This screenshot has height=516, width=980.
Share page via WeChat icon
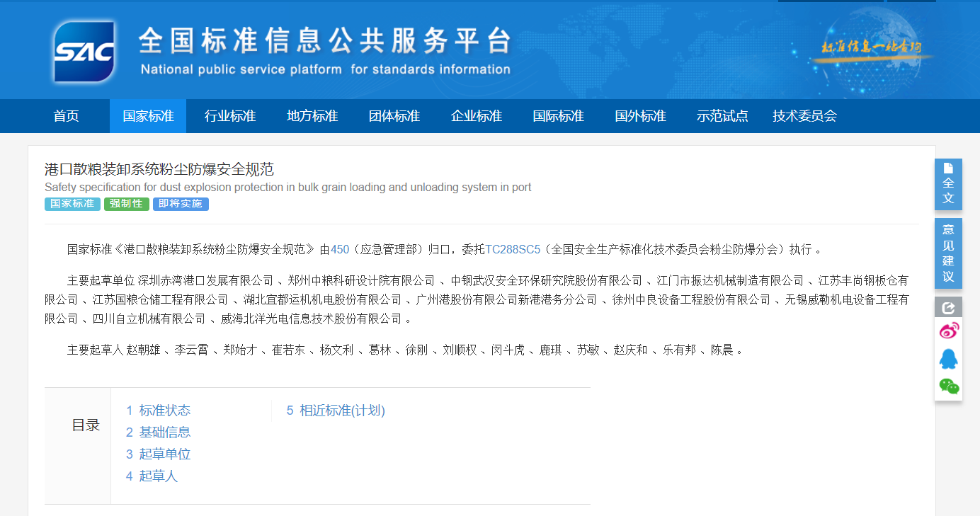(x=949, y=386)
